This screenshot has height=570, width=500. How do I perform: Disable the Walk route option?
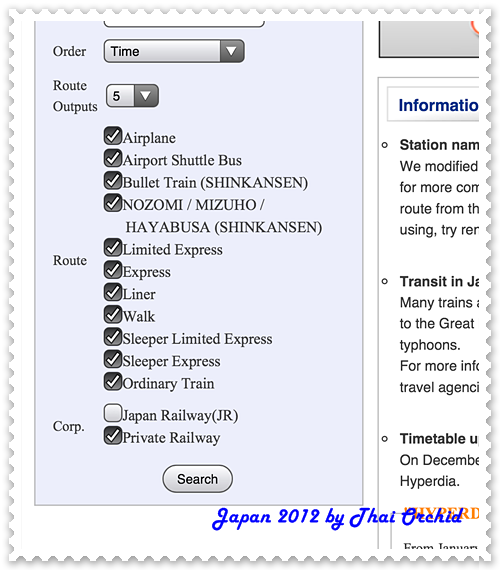(113, 314)
